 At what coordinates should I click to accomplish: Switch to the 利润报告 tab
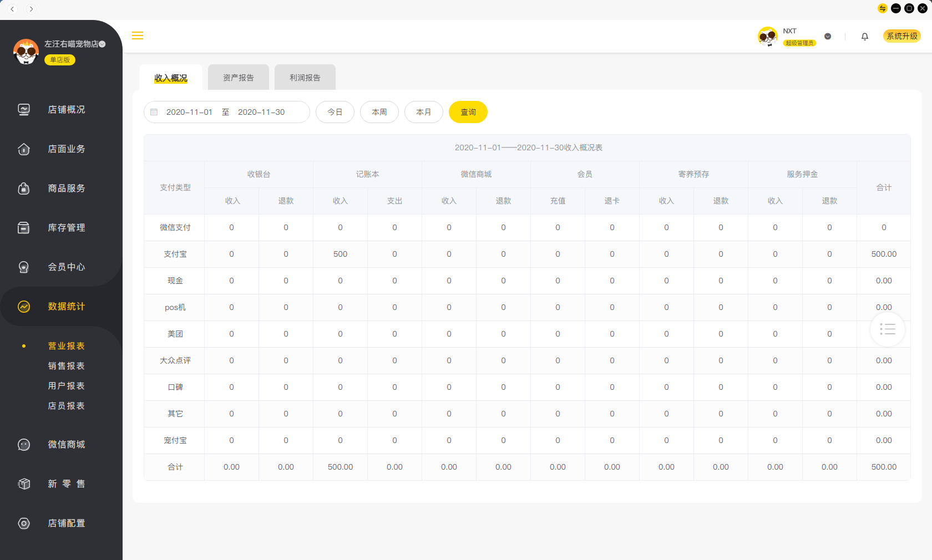point(305,78)
